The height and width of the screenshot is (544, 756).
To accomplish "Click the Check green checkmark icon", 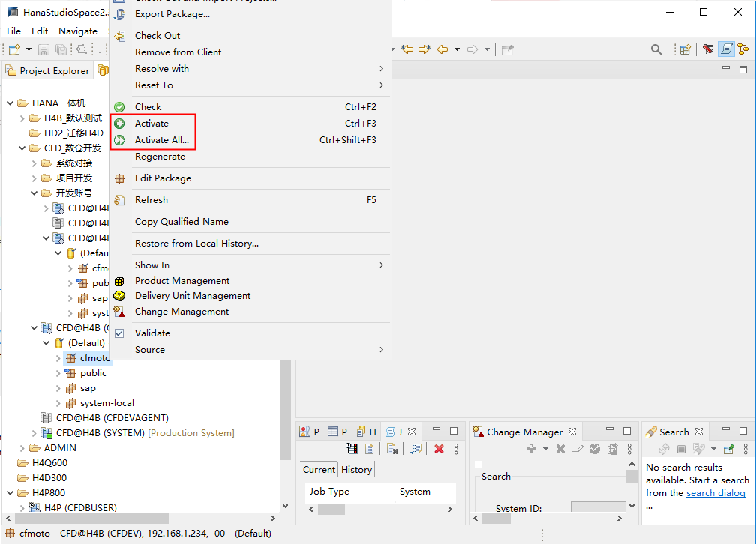I will pos(119,107).
